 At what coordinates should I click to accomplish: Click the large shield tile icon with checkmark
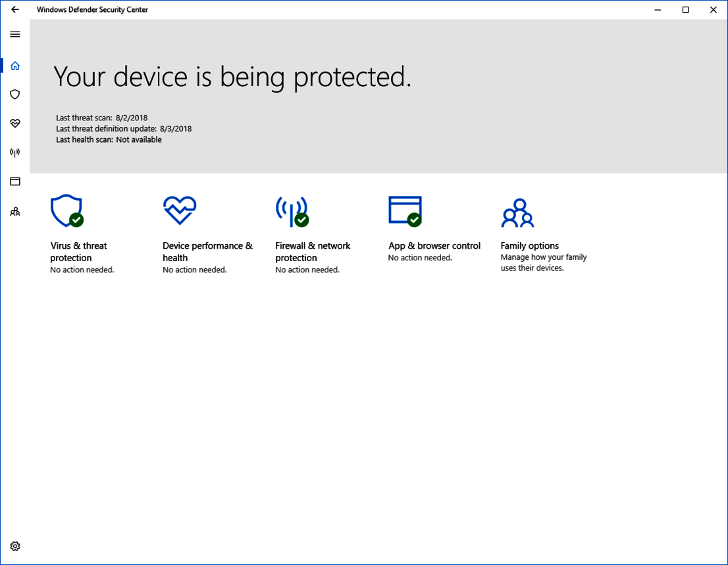tap(66, 210)
